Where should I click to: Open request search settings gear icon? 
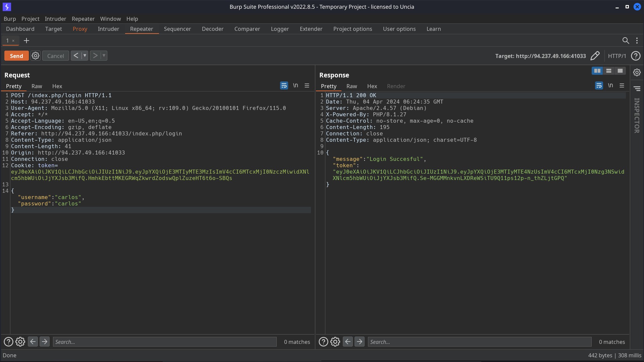click(x=20, y=342)
